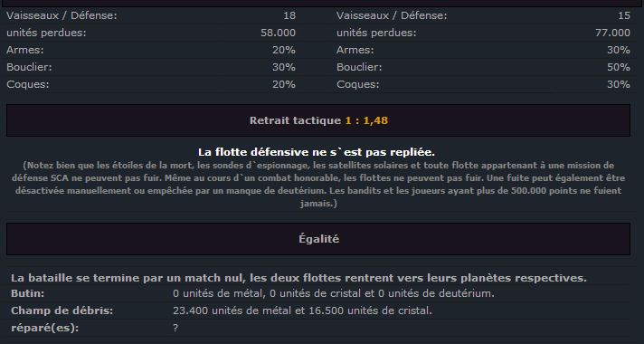Click the Retrait tactique 1 : 1,48 banner
Viewport: 644px width, 344px height.
click(318, 120)
